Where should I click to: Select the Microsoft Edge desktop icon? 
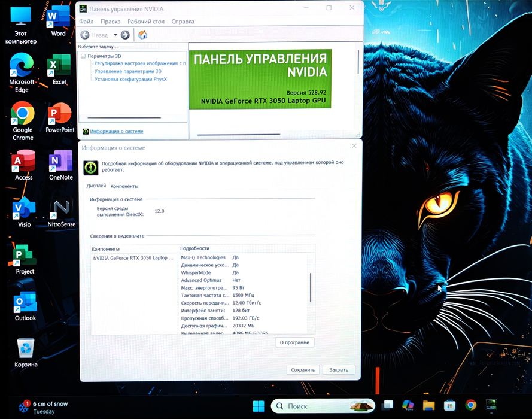[x=22, y=72]
